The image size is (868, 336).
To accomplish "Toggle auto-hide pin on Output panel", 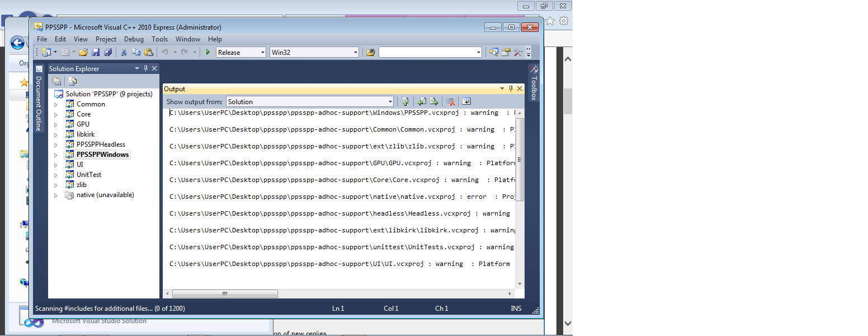I will [510, 88].
